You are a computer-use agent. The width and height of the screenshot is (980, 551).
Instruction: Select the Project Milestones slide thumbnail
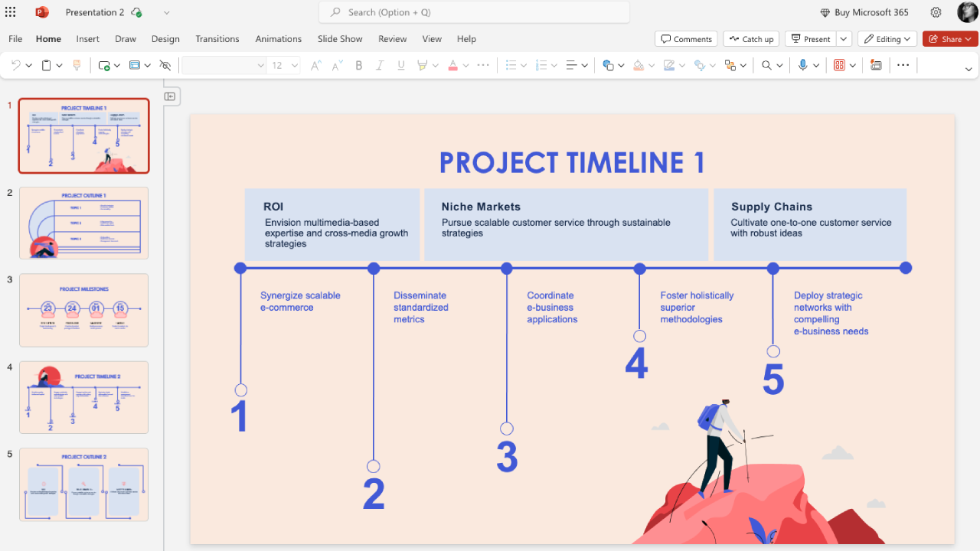coord(83,310)
